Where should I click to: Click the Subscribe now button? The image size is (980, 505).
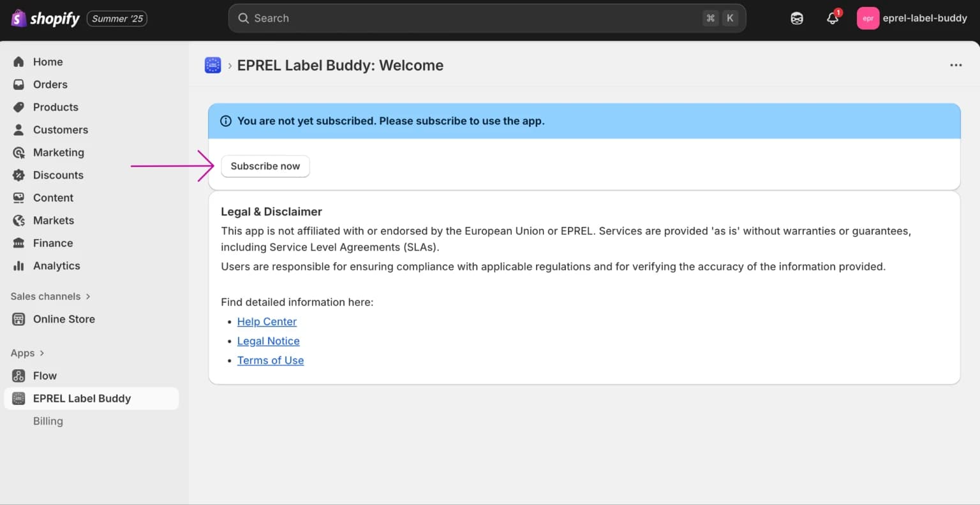click(x=265, y=166)
